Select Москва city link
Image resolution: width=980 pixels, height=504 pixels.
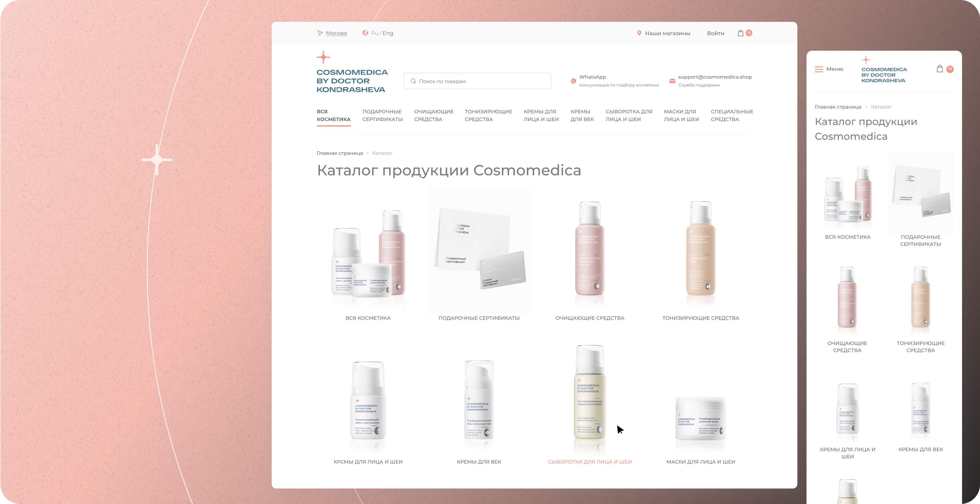[x=336, y=33]
